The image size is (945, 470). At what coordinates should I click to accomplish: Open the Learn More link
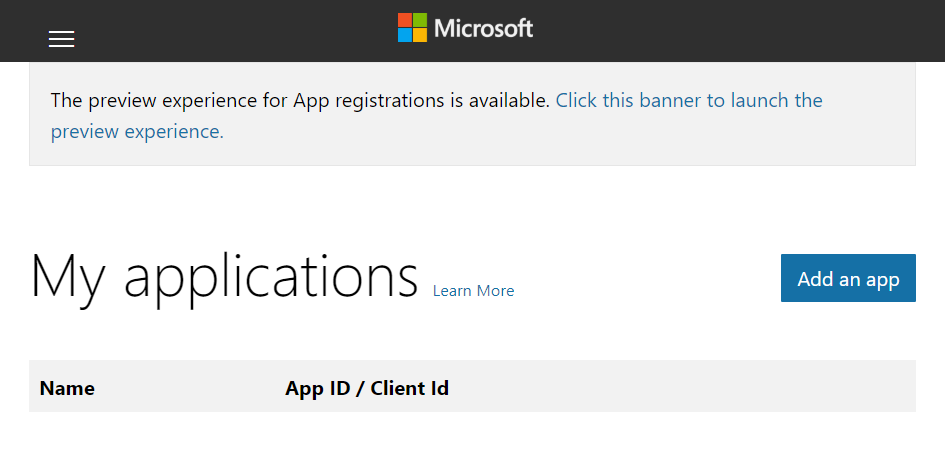tap(473, 291)
